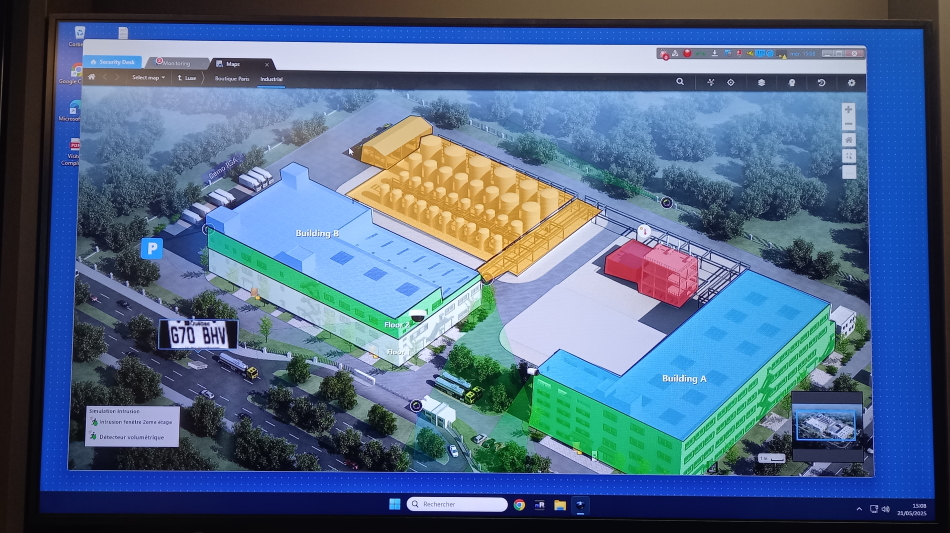
Task: Click camera marker at Building B left corner
Action: click(x=208, y=229)
